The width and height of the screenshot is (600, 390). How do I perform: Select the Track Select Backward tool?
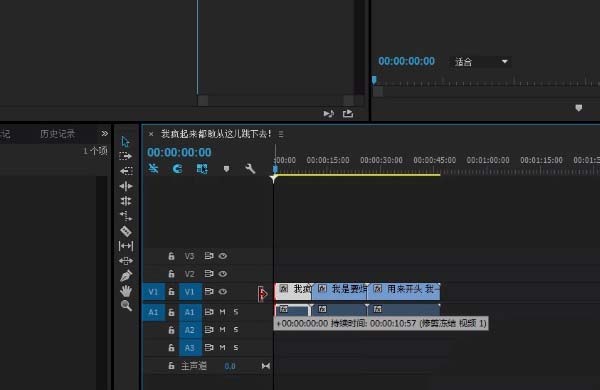tap(126, 171)
